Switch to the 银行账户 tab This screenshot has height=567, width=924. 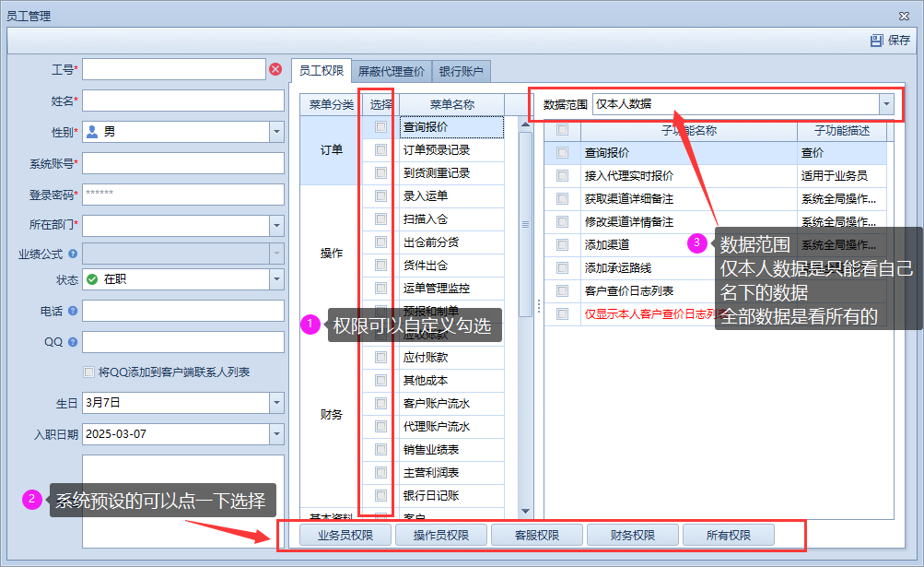462,71
